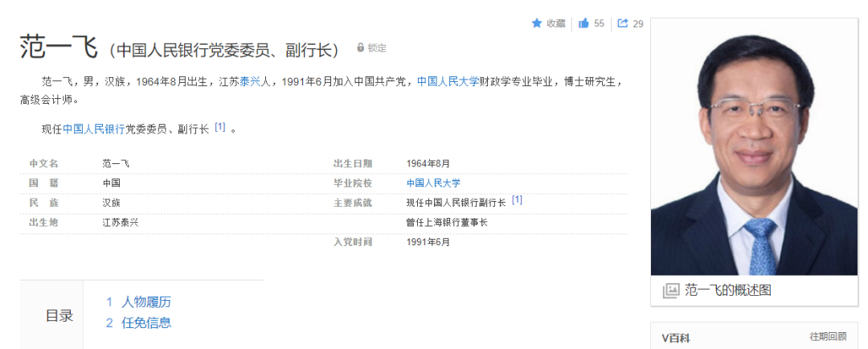Viewport: 868px width, 349px height.
Task: Click the 范一飞的概述图 caption
Action: (728, 290)
